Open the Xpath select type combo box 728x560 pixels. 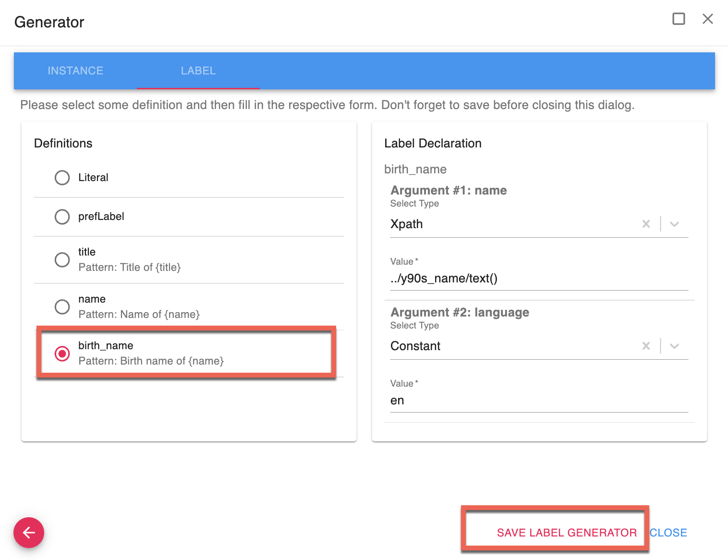(509, 224)
